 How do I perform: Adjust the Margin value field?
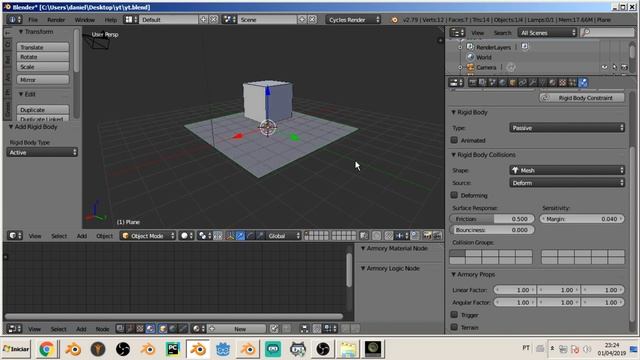pos(582,219)
